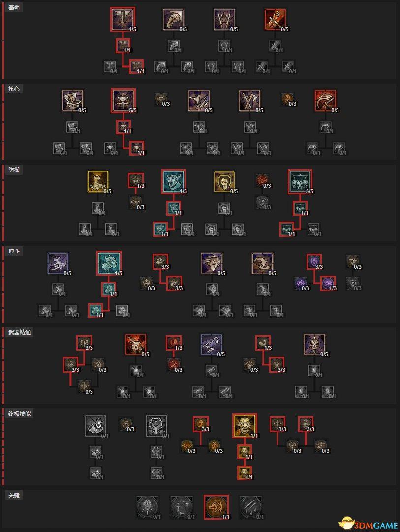Select the red skull skill in 武器精通 row
Screen dimensions: 400x532
(x=136, y=344)
